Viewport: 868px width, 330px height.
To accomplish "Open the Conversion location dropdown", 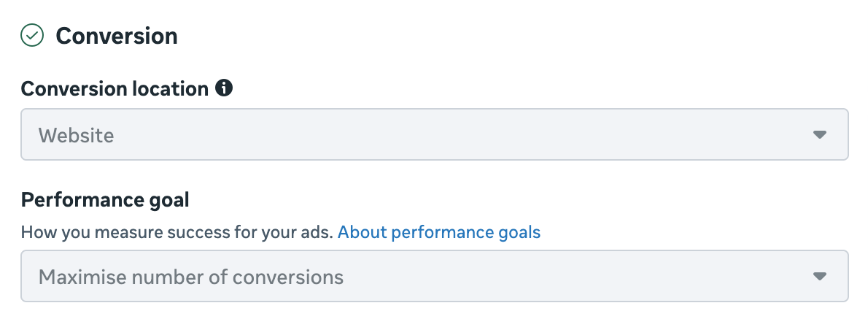I will click(434, 135).
